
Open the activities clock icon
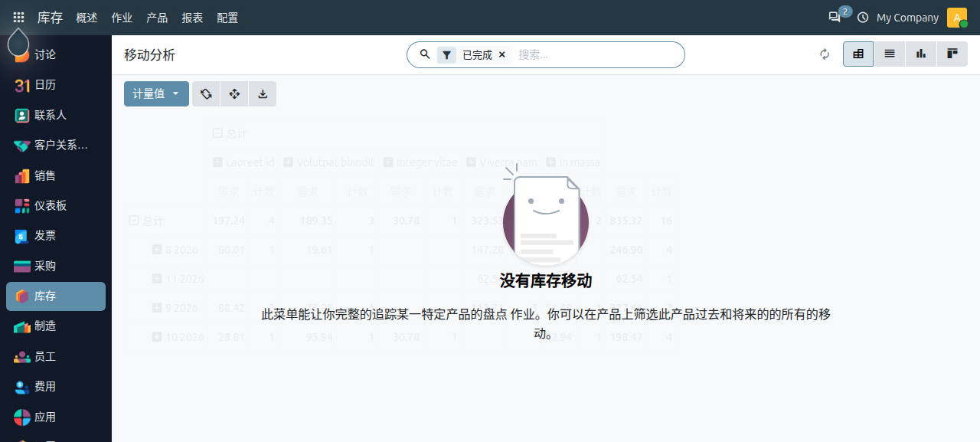863,18
